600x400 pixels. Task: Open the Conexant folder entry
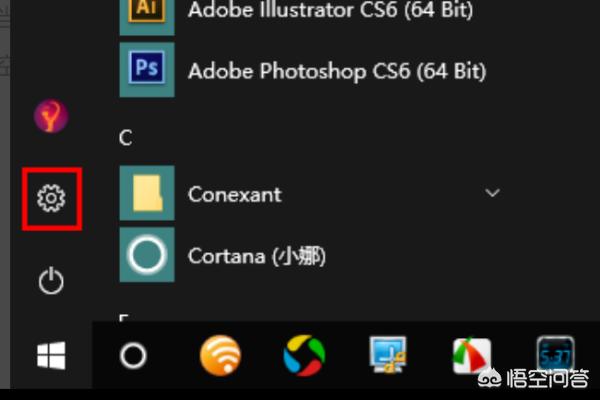[235, 194]
